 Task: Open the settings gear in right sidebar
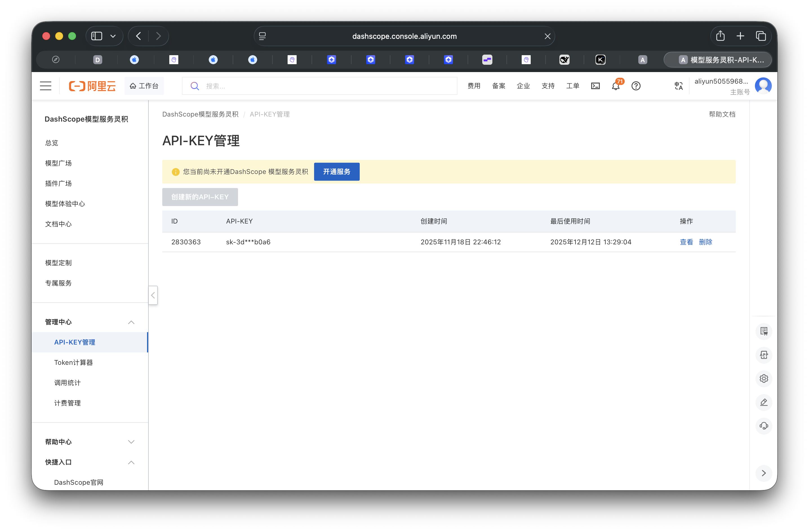pyautogui.click(x=764, y=378)
